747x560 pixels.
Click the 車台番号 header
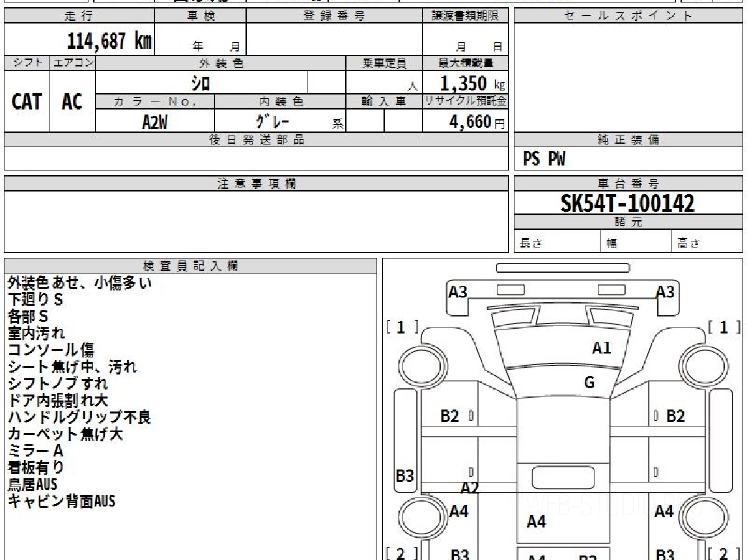tap(628, 184)
